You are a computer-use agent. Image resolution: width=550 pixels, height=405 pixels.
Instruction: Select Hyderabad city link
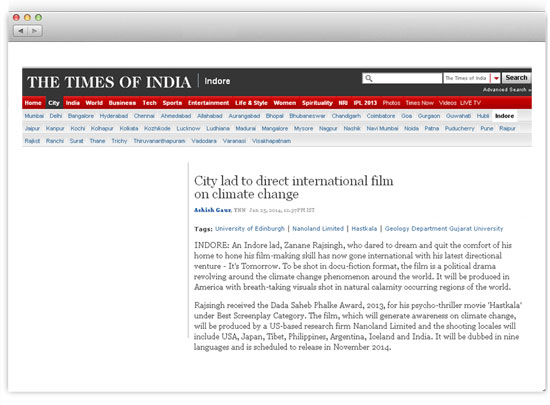tap(114, 116)
